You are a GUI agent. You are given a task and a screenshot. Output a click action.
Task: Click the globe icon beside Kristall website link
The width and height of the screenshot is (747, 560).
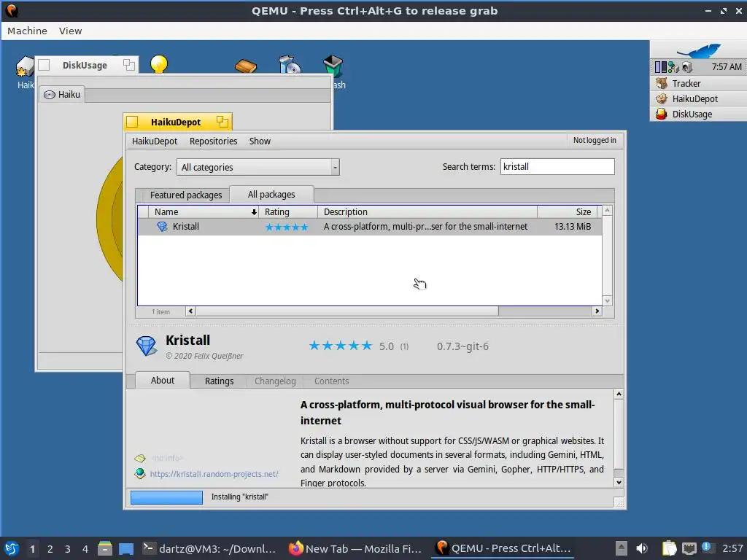139,473
